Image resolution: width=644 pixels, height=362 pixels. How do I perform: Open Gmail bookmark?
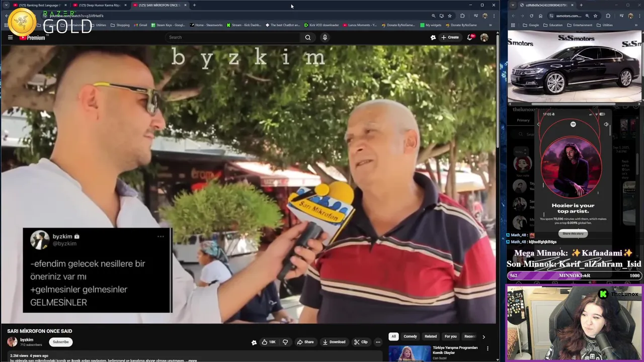click(x=140, y=25)
